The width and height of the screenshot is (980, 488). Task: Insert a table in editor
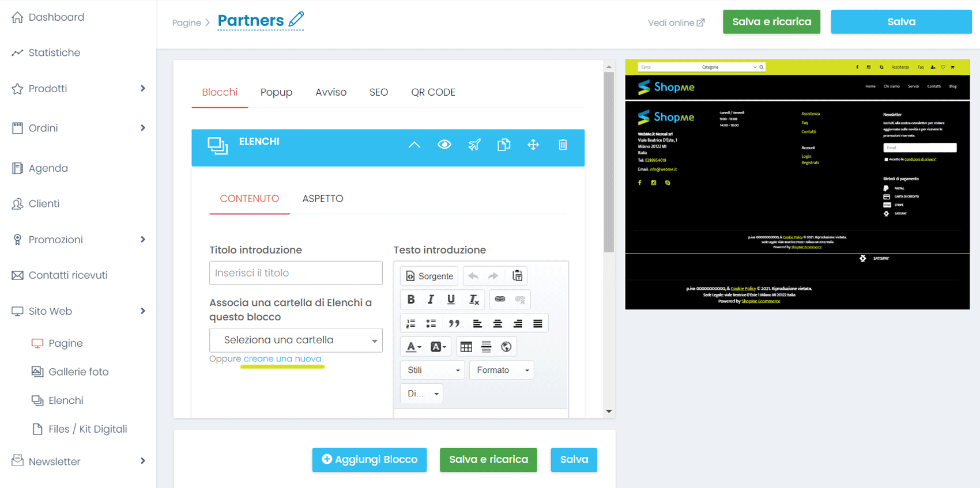coord(466,347)
